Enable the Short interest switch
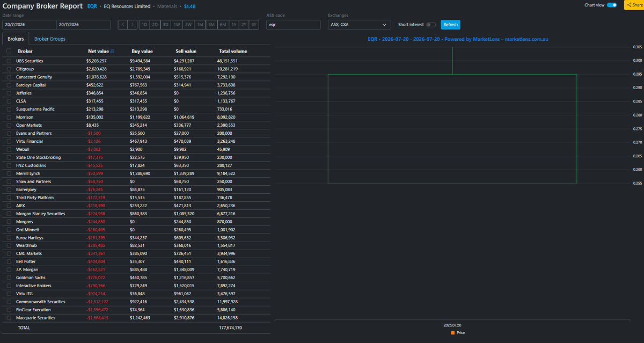644x343 pixels. tap(431, 25)
